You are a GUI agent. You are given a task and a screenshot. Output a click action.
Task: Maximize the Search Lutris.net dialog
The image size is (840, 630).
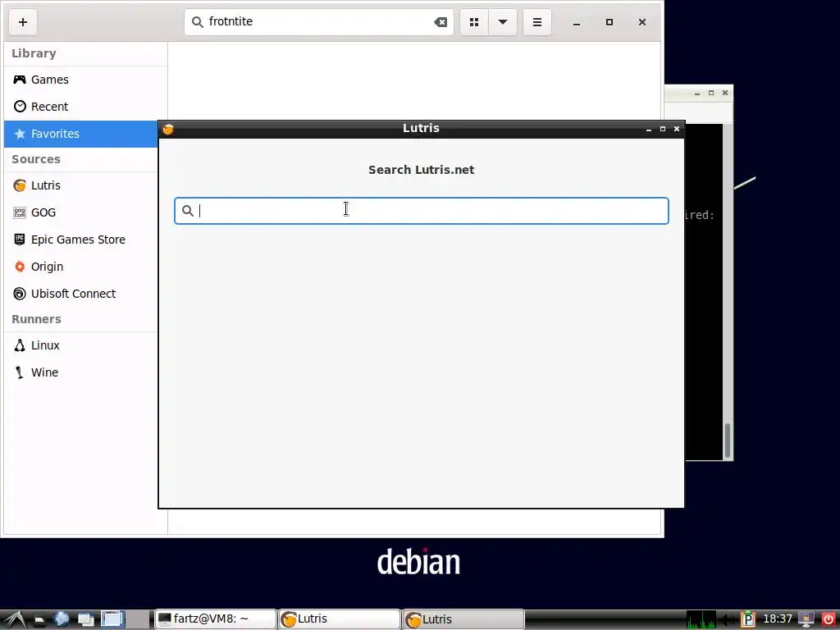pos(663,129)
